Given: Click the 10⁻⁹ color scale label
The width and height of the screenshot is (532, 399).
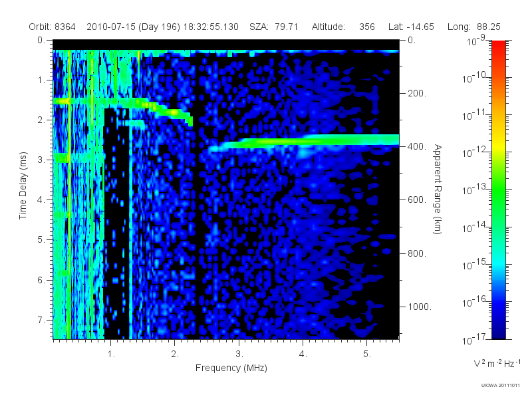Looking at the screenshot, I should point(475,41).
